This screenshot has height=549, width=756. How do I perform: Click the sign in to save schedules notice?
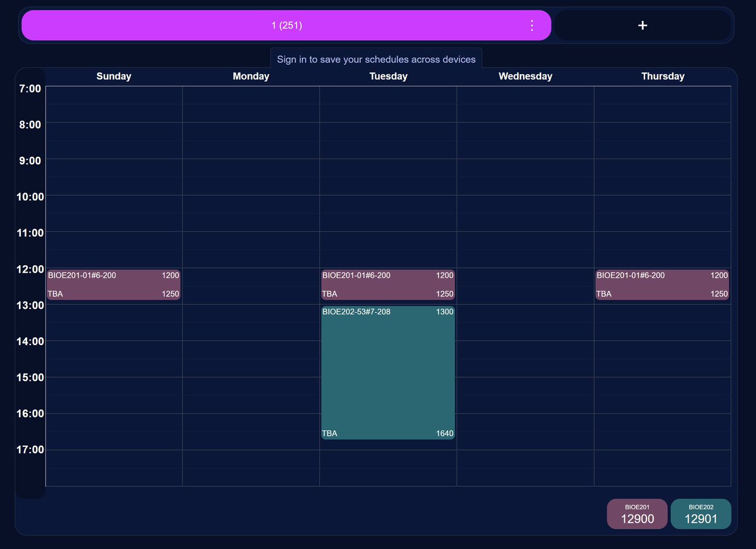[376, 59]
